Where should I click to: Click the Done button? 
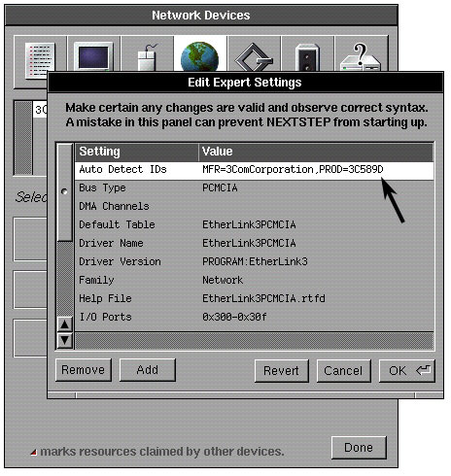359,448
